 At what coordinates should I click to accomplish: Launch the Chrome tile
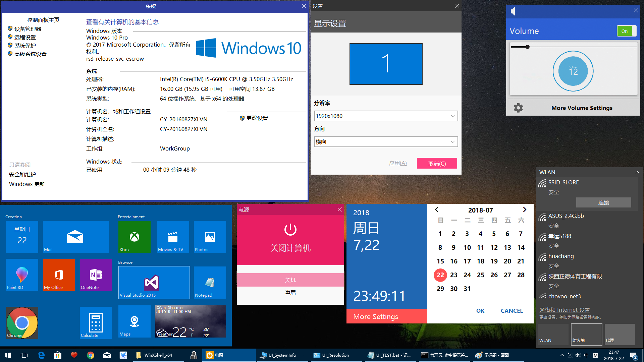[22, 323]
